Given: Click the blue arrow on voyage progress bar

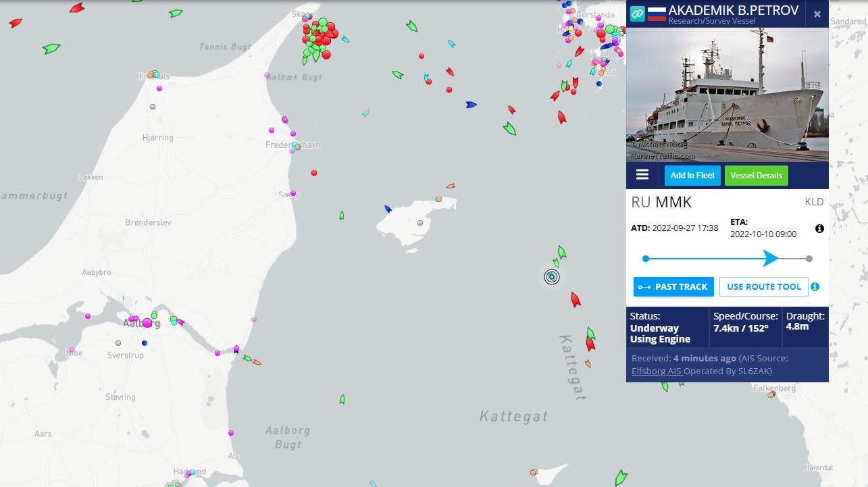Looking at the screenshot, I should [771, 258].
